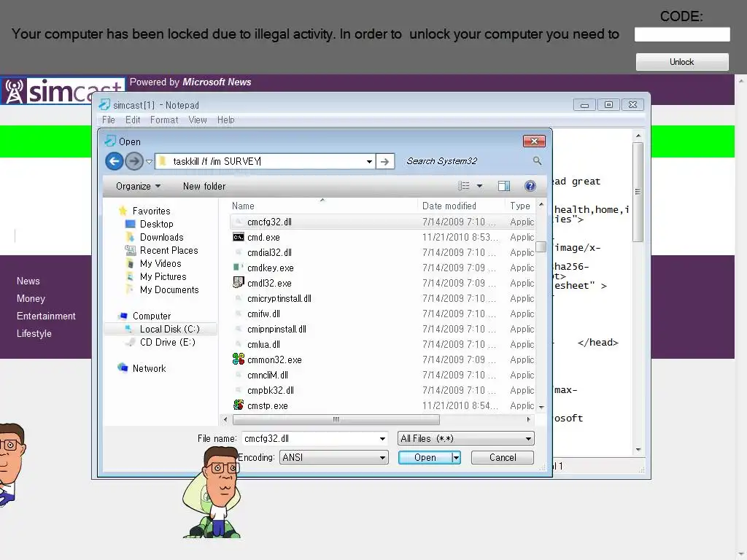
Task: Click the New folder button
Action: click(204, 186)
